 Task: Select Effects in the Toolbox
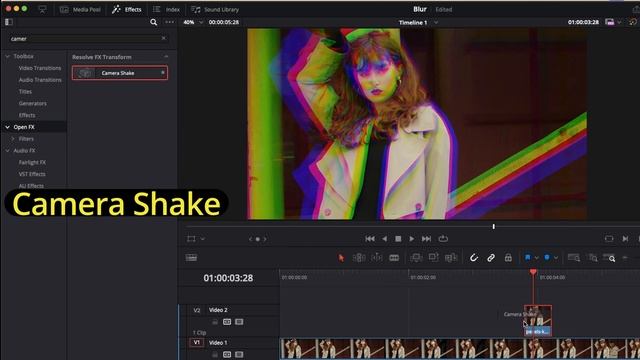pos(27,116)
